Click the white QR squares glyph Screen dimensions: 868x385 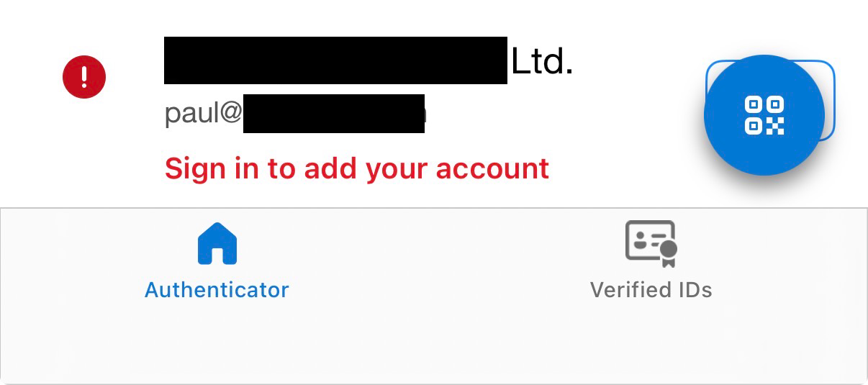point(764,115)
